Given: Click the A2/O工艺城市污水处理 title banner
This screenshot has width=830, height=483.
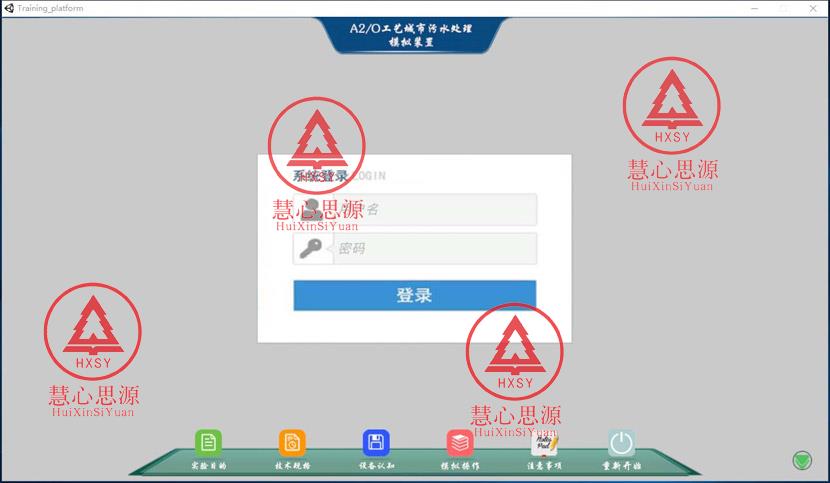Looking at the screenshot, I should (415, 35).
